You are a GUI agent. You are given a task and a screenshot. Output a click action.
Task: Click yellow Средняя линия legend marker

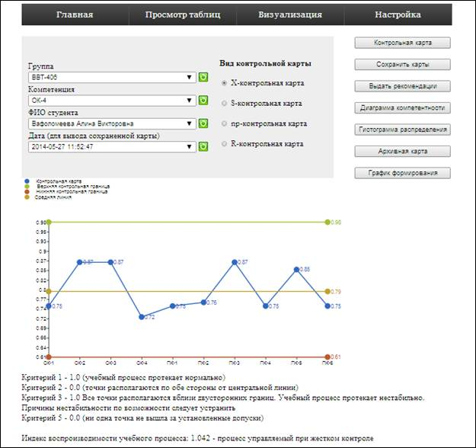pos(27,197)
